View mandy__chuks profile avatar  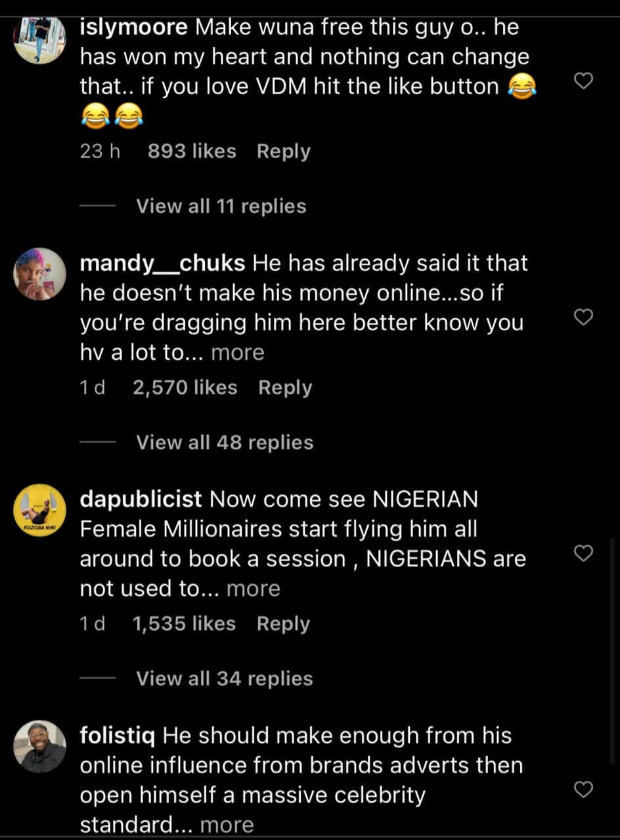click(x=39, y=274)
